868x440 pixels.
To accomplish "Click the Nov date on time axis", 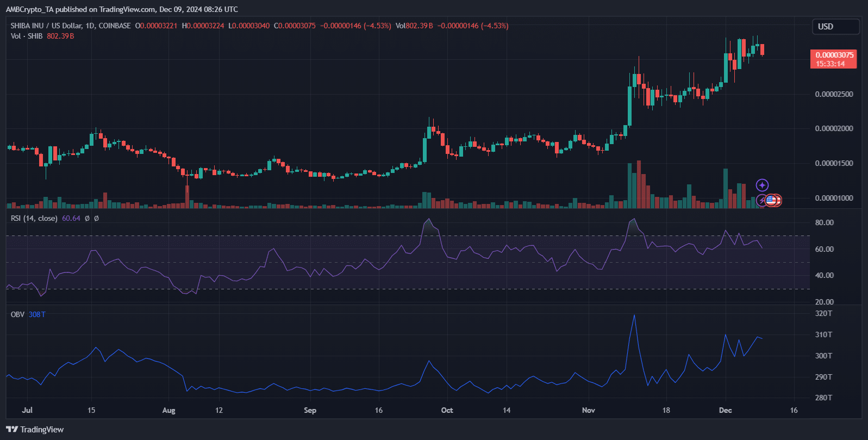I will pyautogui.click(x=589, y=410).
